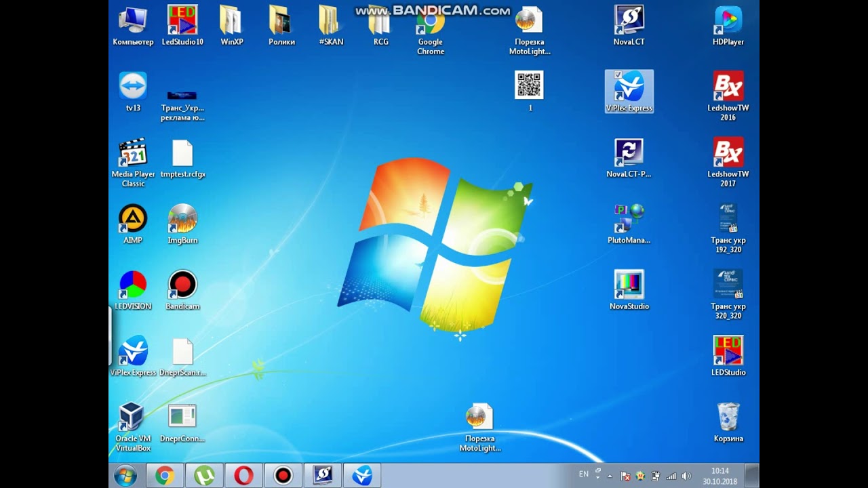Select the LedshowTW 2017 shortcut
868x488 pixels.
(x=728, y=163)
